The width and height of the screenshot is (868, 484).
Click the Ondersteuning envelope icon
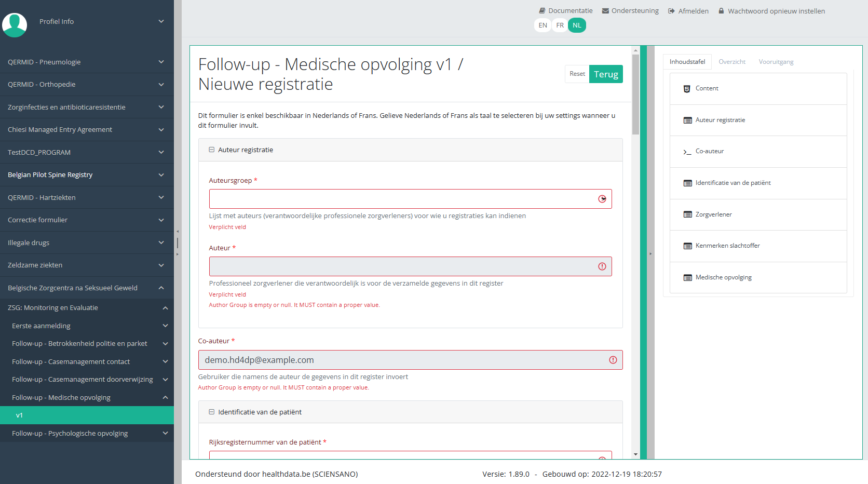pos(605,11)
